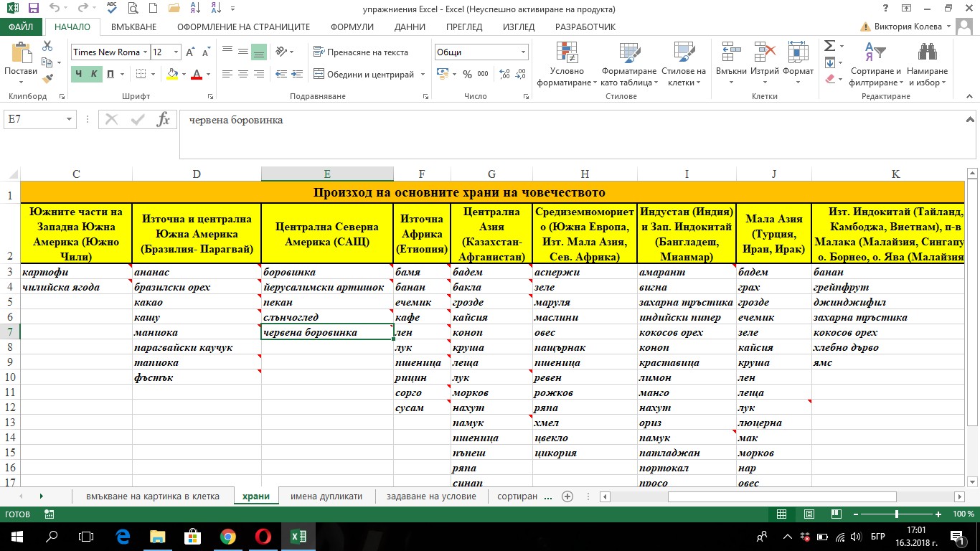Increase decimal places
The image size is (980, 551).
504,74
